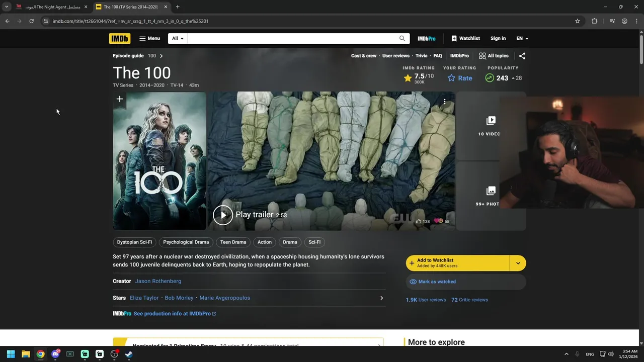Open Eliza Taylor's page
The width and height of the screenshot is (644, 362).
(x=144, y=298)
